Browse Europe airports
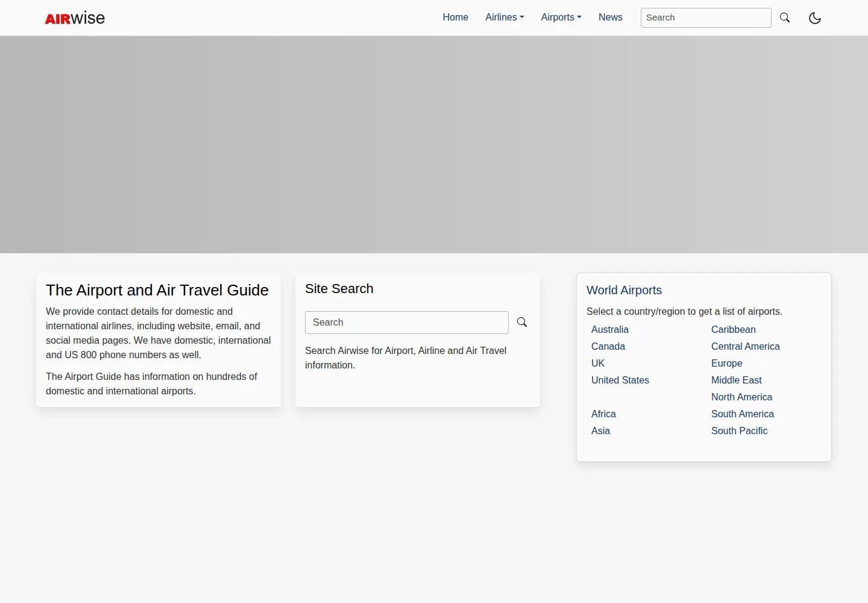868x603 pixels. (726, 363)
